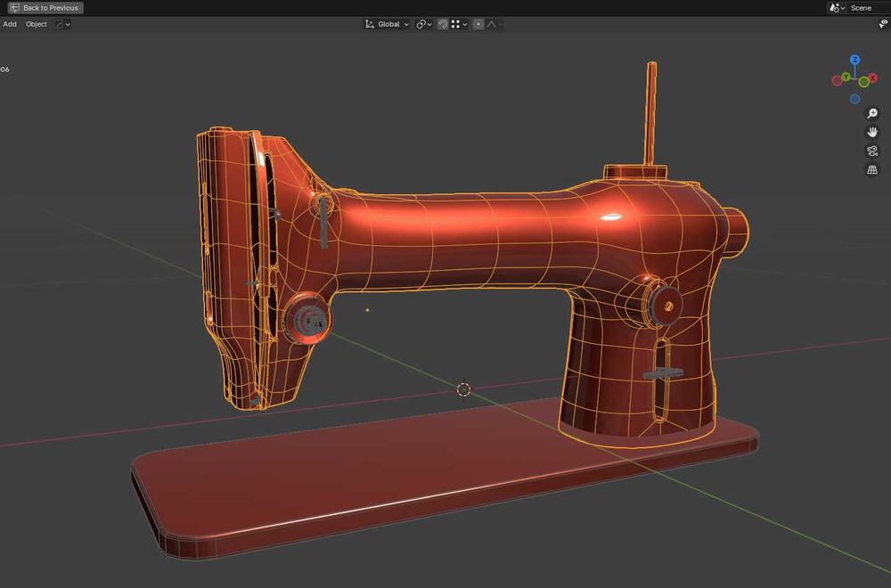Click the zoom view magnifier icon

click(872, 114)
